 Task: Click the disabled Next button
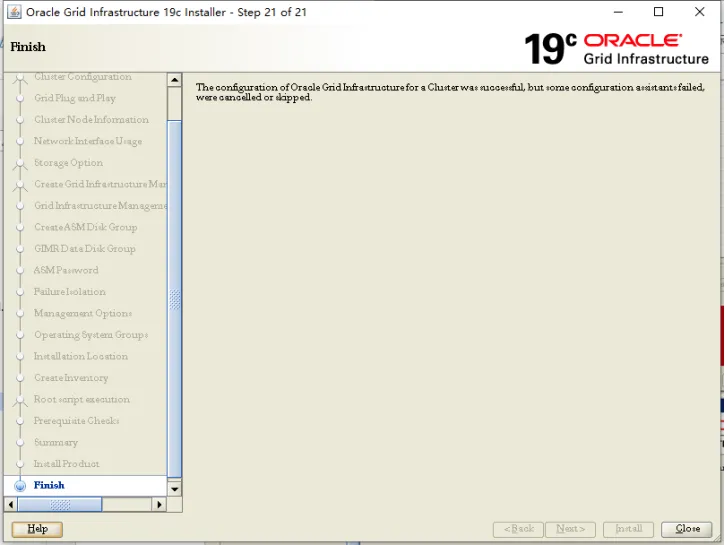click(x=570, y=529)
